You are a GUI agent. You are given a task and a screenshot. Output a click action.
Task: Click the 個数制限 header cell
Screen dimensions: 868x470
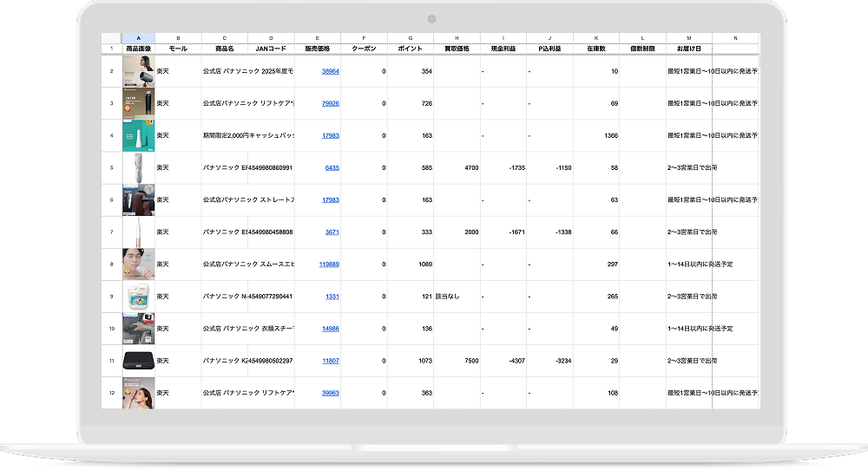coord(642,49)
